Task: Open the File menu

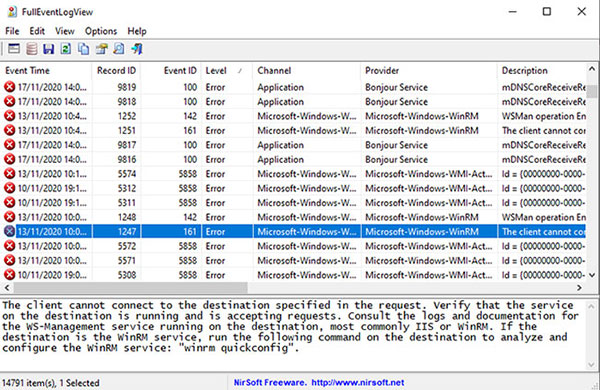Action: coord(12,31)
